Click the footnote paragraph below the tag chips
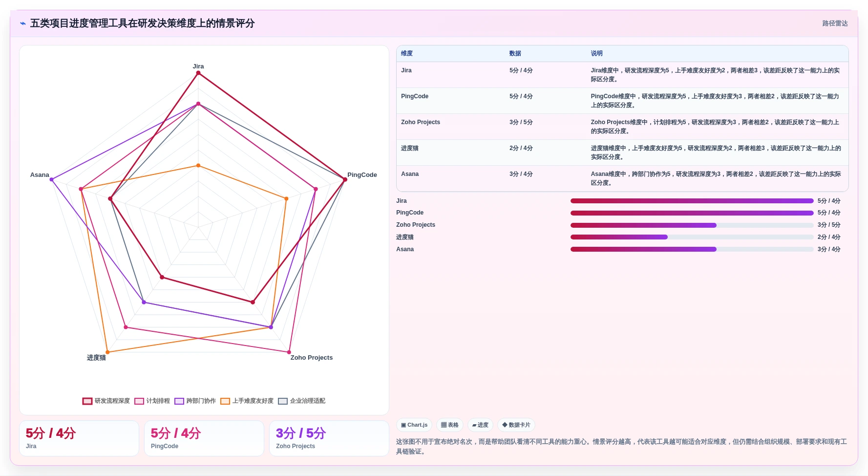Screen dimensions: 868x476 (x=622, y=447)
